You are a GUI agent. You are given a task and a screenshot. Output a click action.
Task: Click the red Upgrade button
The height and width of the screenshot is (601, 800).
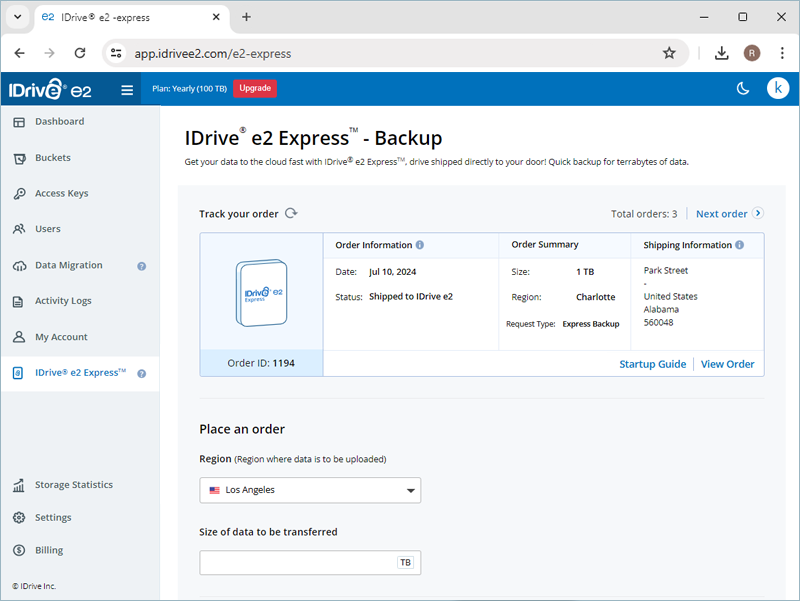tap(255, 88)
